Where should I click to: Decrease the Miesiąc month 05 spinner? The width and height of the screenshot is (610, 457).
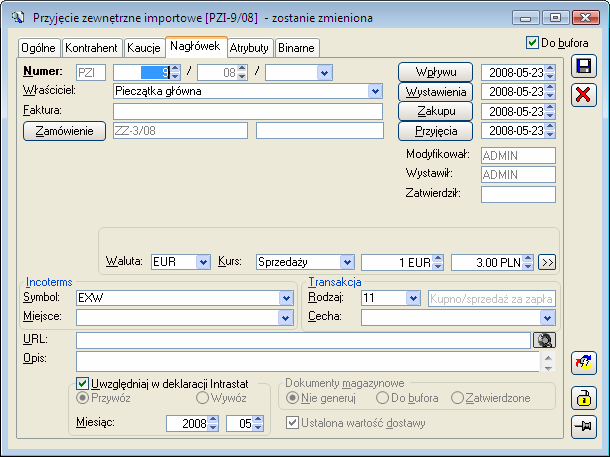(x=258, y=427)
